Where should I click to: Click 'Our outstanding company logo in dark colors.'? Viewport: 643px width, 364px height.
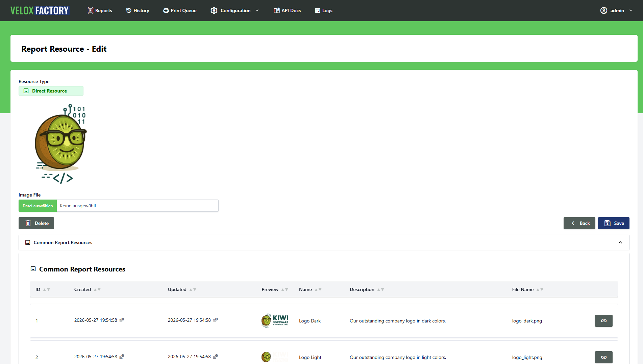tap(398, 321)
